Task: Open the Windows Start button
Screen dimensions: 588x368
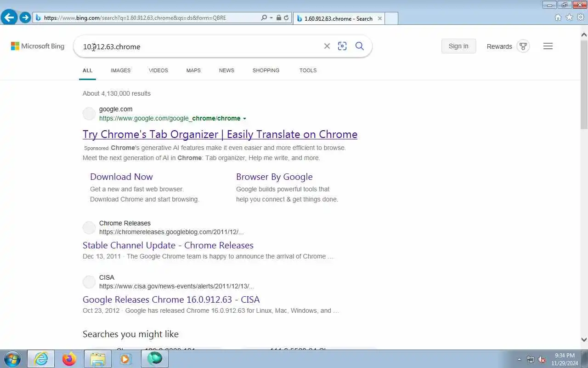Action: click(x=12, y=359)
